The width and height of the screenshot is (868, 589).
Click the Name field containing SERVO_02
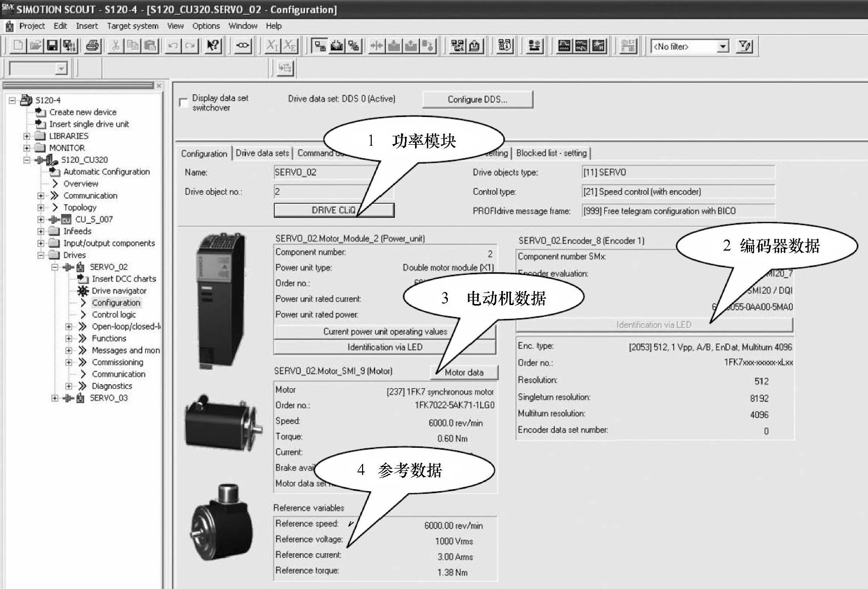coord(333,172)
